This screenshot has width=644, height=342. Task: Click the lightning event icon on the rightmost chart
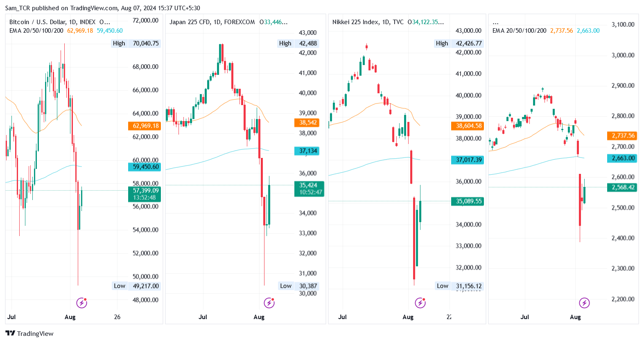pyautogui.click(x=584, y=303)
